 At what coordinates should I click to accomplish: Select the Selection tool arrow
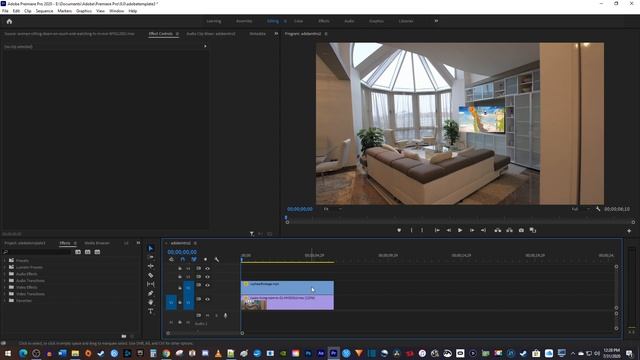tap(151, 248)
